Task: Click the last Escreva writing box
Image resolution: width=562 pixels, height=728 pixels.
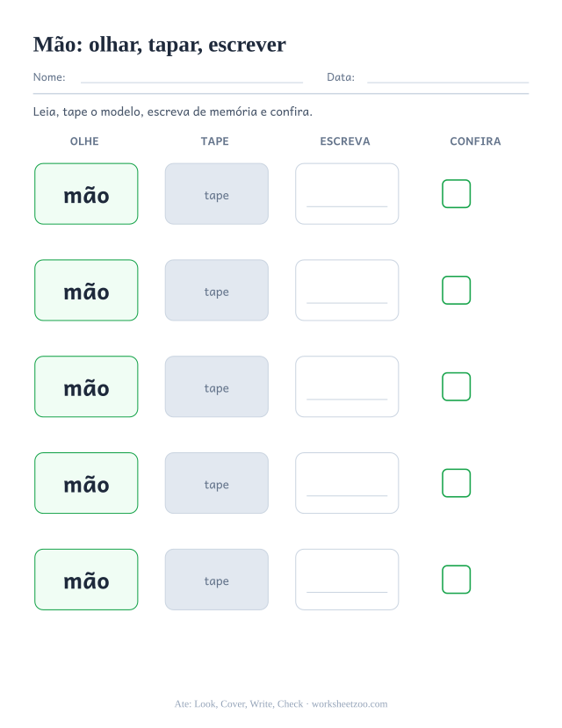Action: 347,580
